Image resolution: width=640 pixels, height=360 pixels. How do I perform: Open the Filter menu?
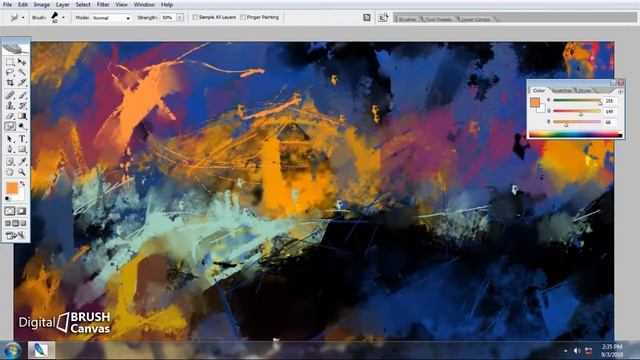103,4
